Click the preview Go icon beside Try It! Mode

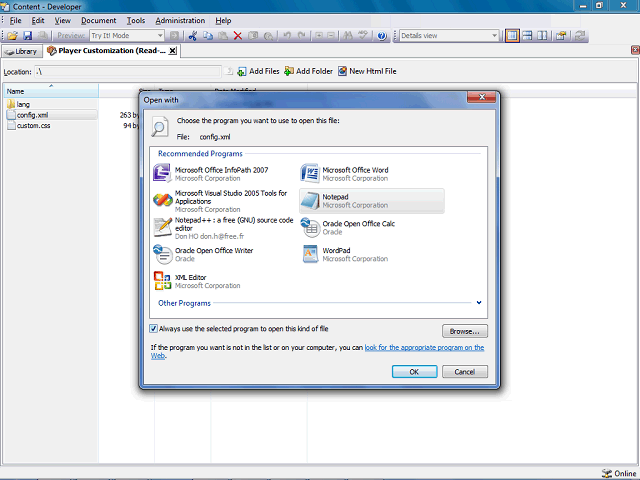[174, 36]
